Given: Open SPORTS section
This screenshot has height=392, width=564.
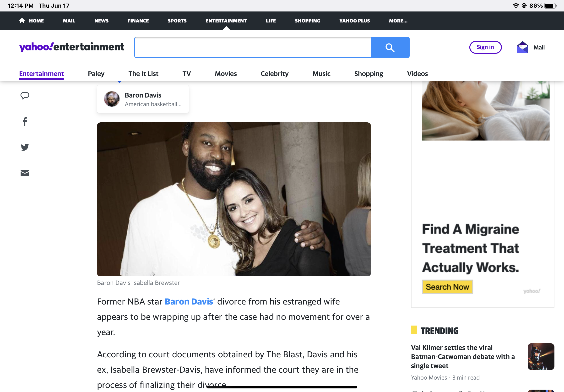Looking at the screenshot, I should click(x=177, y=21).
